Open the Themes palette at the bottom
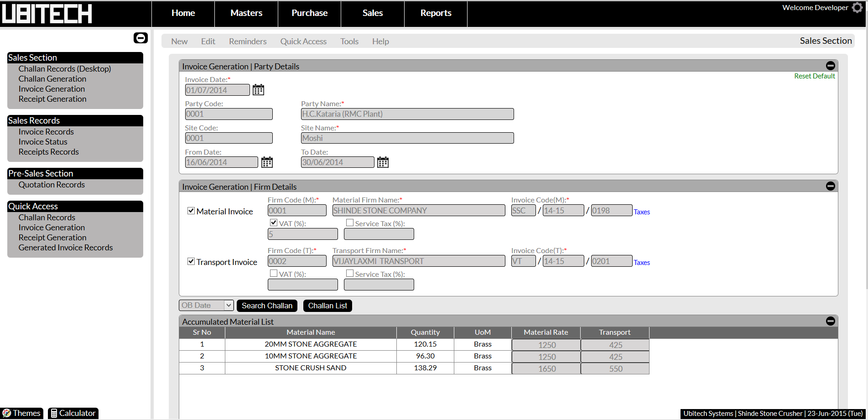The width and height of the screenshot is (868, 420). 21,413
